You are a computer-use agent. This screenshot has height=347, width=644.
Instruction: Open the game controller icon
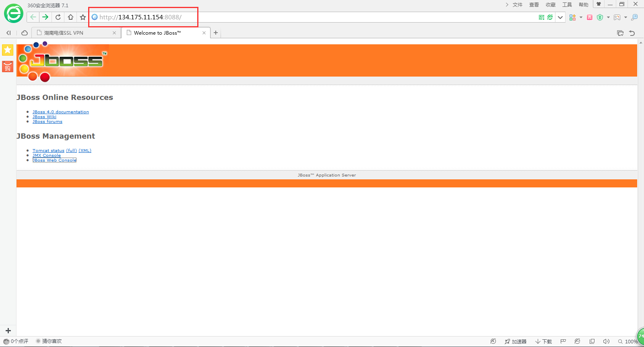pos(617,17)
